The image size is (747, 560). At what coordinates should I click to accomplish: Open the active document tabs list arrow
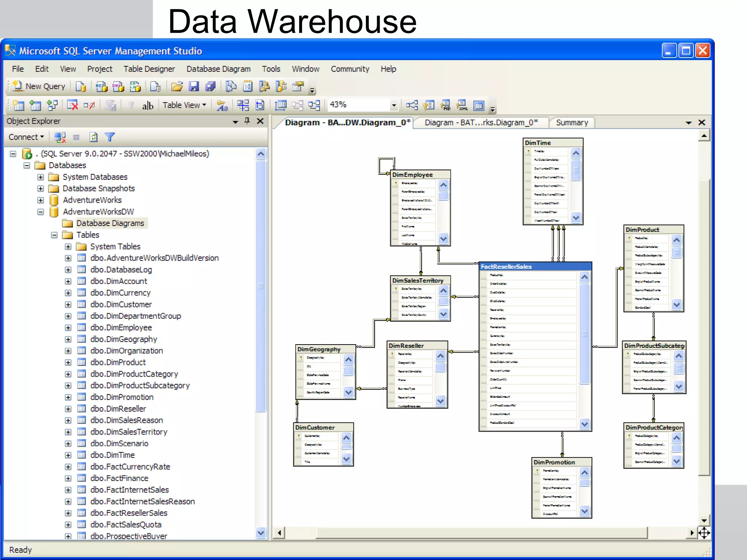[689, 123]
